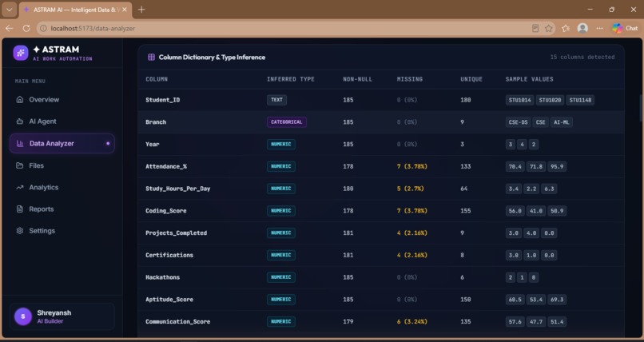Click the UNIQUE column header
Viewport: 644px width, 342px height.
(x=471, y=79)
